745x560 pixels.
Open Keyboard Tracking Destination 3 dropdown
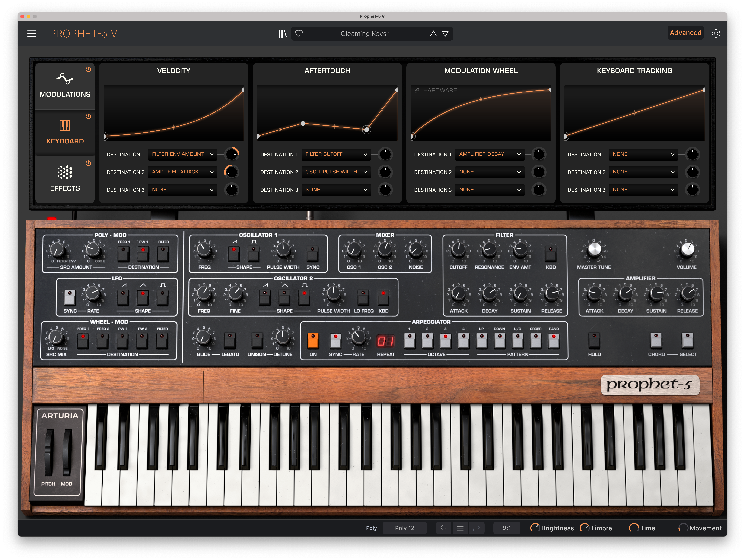click(x=643, y=190)
